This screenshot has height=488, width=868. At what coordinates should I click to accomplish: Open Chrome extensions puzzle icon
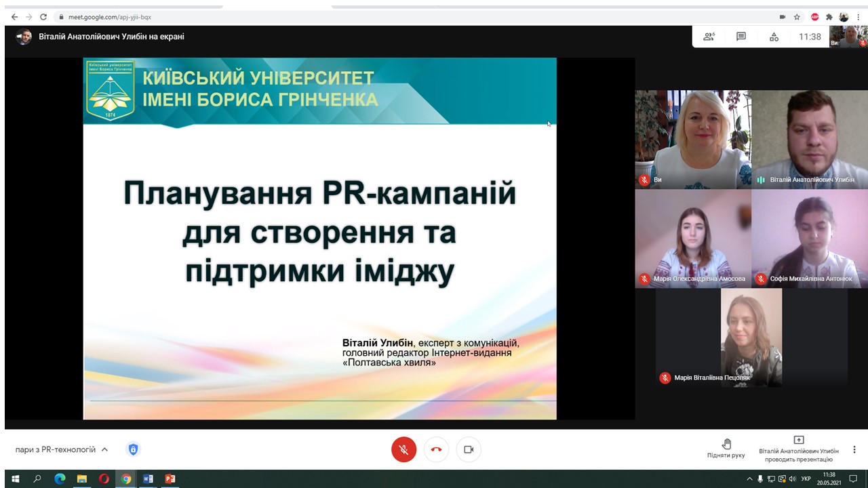[x=829, y=17]
